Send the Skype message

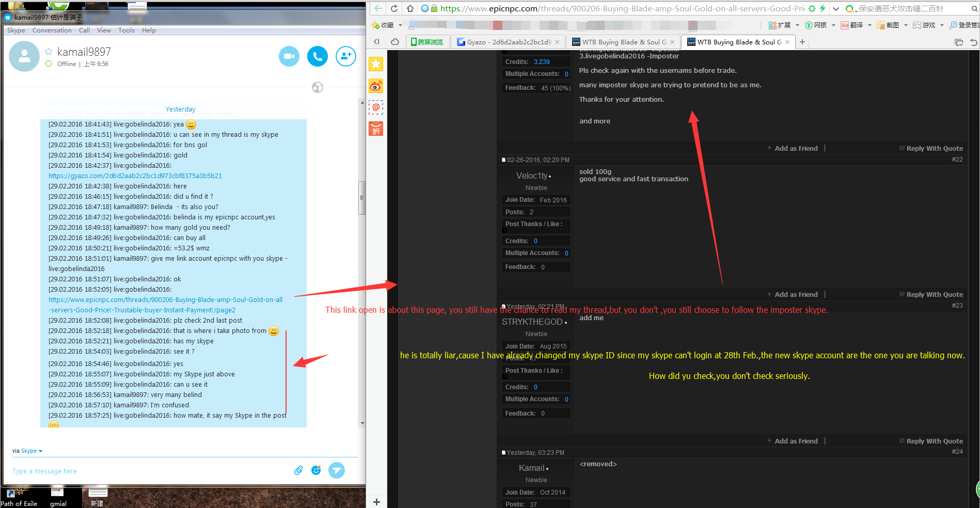(337, 470)
